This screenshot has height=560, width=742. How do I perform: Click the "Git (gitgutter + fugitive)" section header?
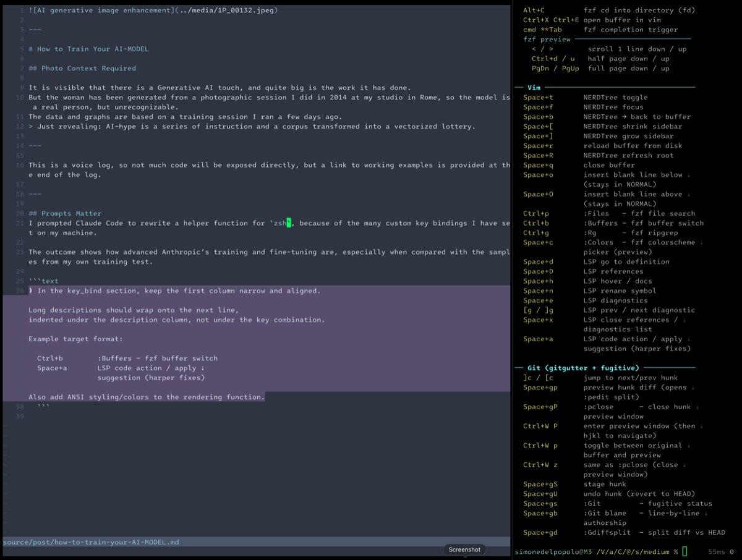click(582, 368)
